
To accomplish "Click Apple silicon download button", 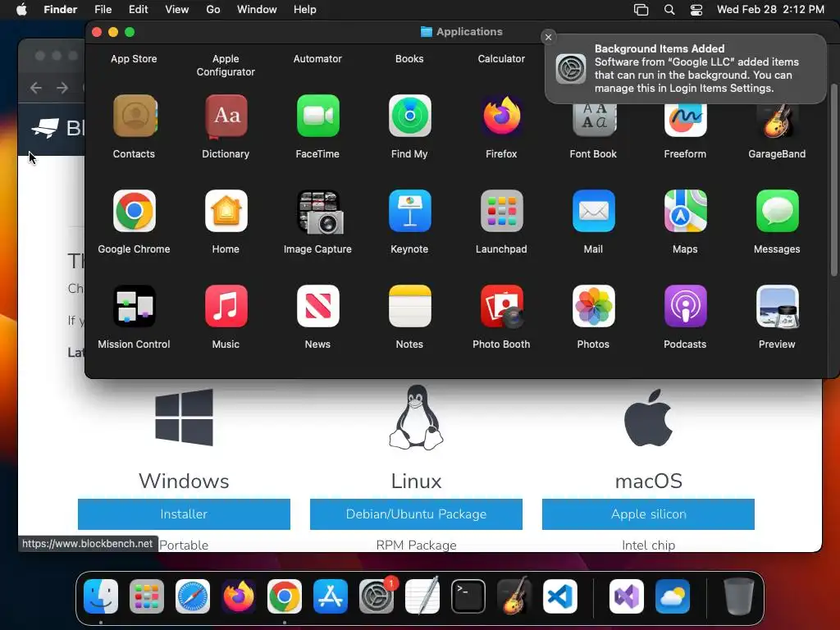I will pos(648,514).
